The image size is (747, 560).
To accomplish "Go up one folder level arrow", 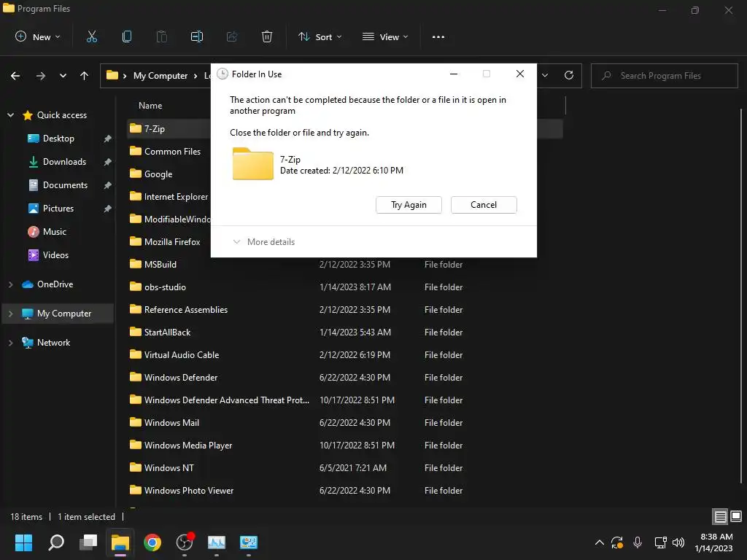I will (x=85, y=76).
